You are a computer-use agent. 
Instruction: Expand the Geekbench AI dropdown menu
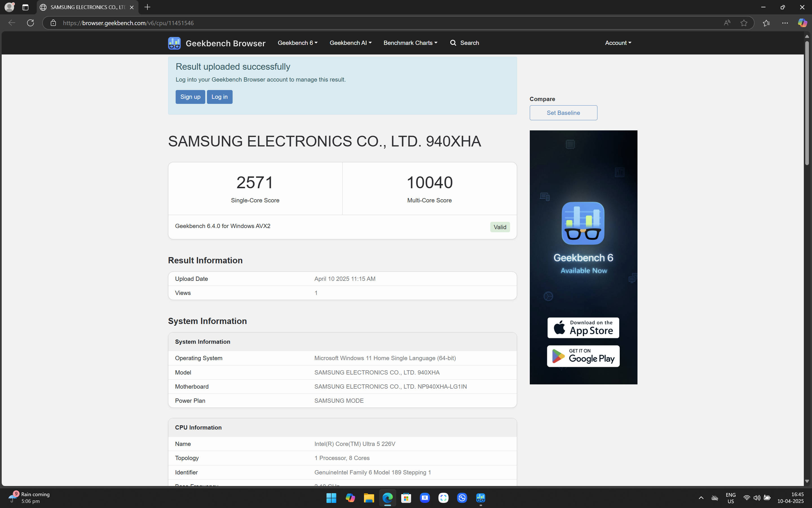[x=350, y=43]
